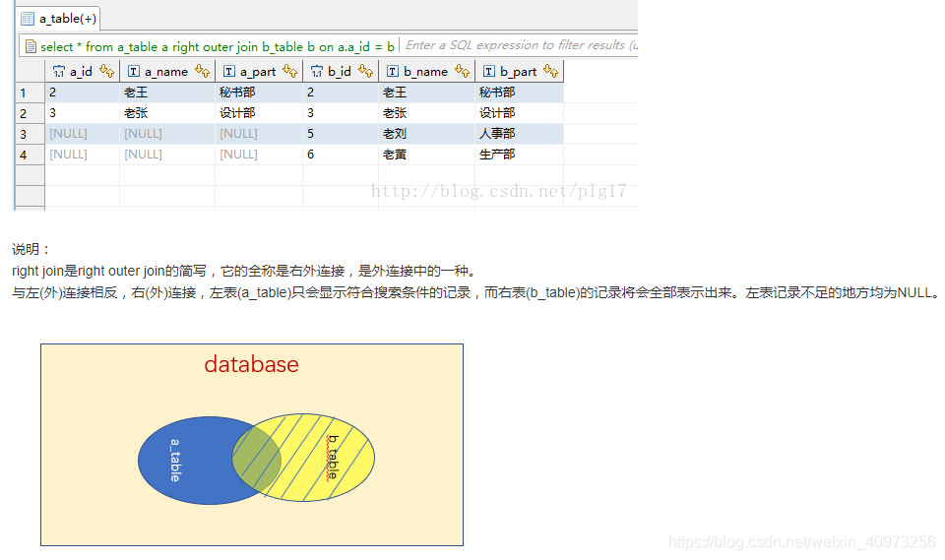Click the text type icon in b_name header

tap(393, 71)
